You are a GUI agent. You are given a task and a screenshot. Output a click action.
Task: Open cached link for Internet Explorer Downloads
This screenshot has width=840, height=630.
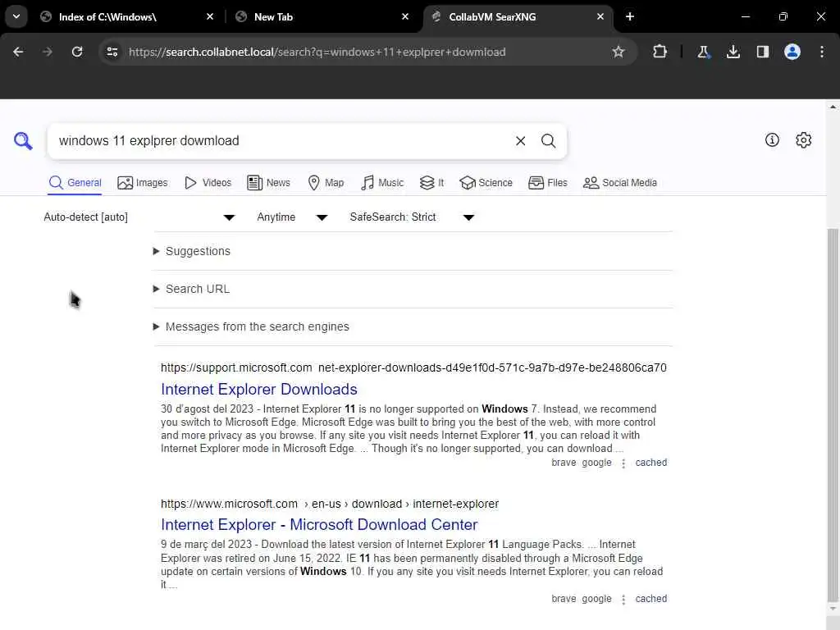tap(651, 463)
